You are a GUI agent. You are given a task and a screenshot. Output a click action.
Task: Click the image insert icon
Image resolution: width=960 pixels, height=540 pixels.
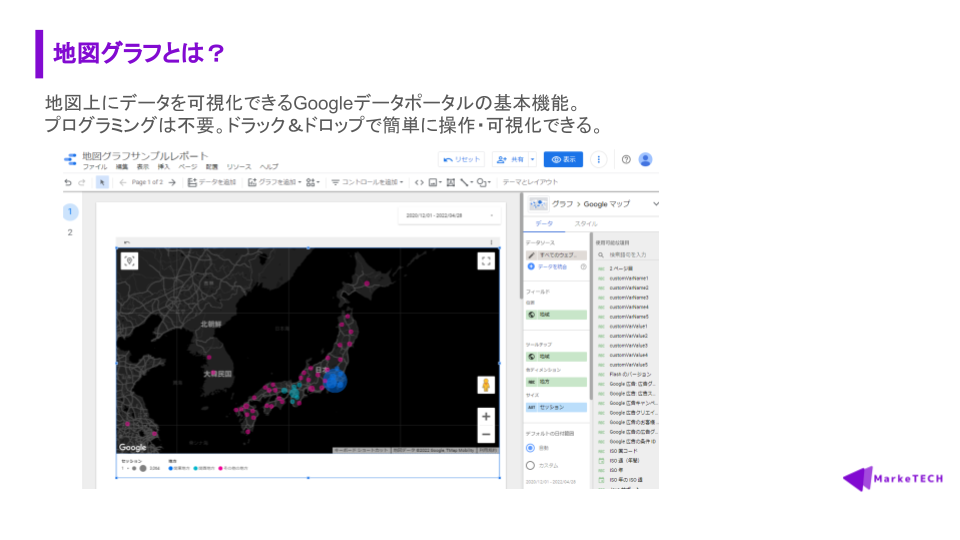[x=434, y=182]
